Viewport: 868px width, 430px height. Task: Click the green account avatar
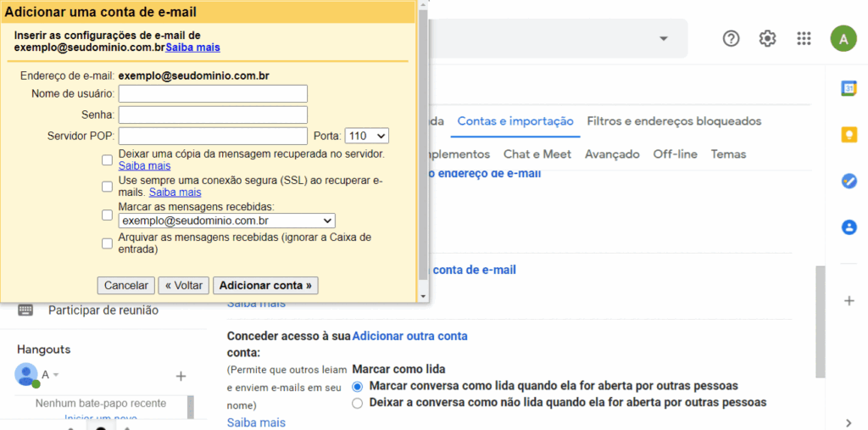point(843,38)
